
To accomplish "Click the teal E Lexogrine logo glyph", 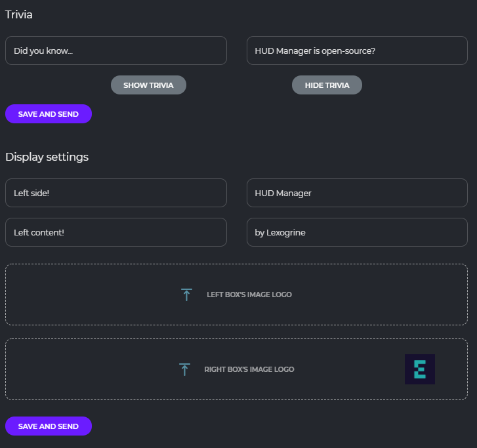I will click(420, 369).
